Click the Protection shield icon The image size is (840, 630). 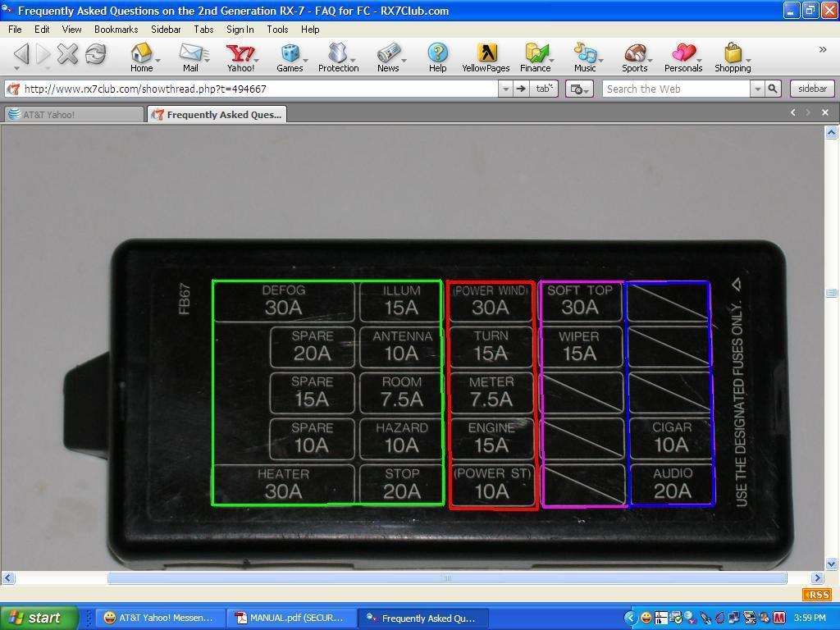click(x=338, y=53)
